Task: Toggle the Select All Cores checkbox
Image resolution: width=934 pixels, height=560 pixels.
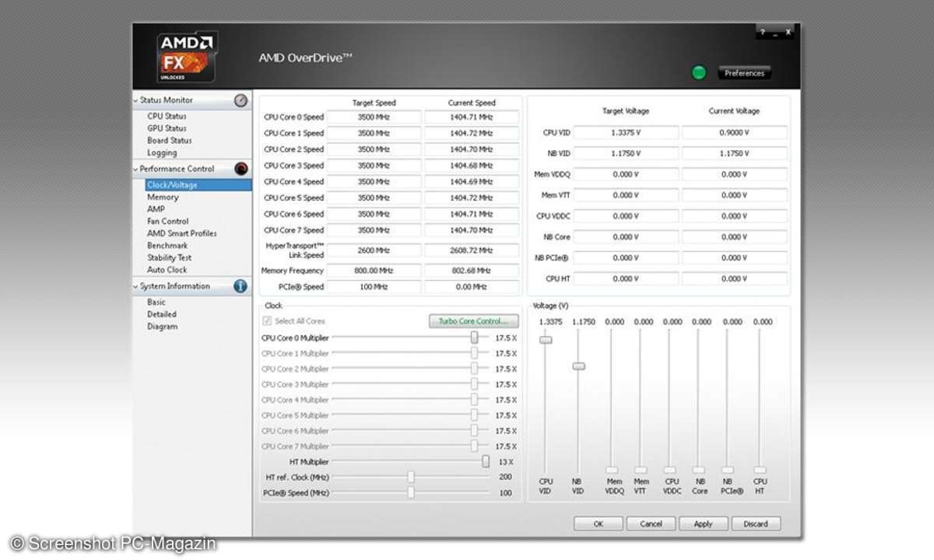Action: coord(268,321)
